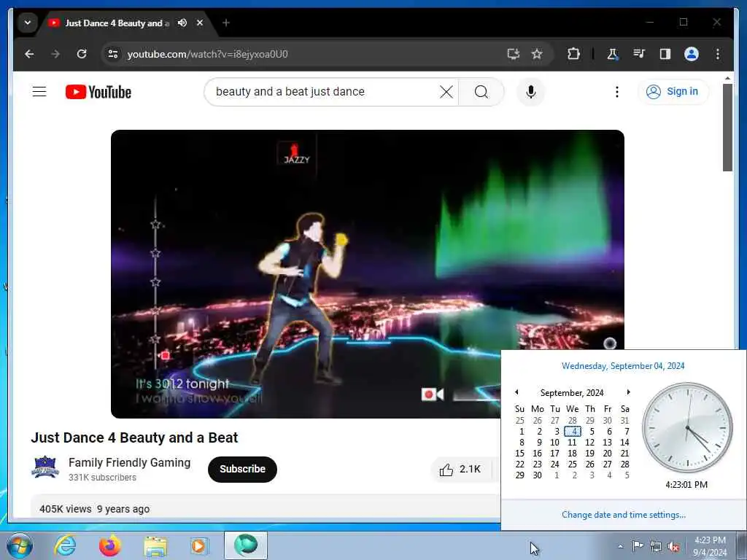
Task: Open YouTube settings three-dot menu
Action: (x=617, y=91)
